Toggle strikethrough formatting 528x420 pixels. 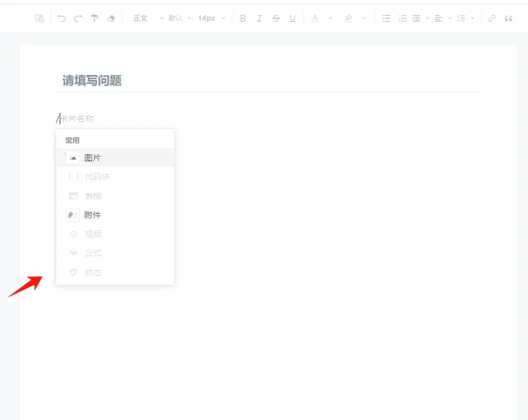(x=276, y=18)
